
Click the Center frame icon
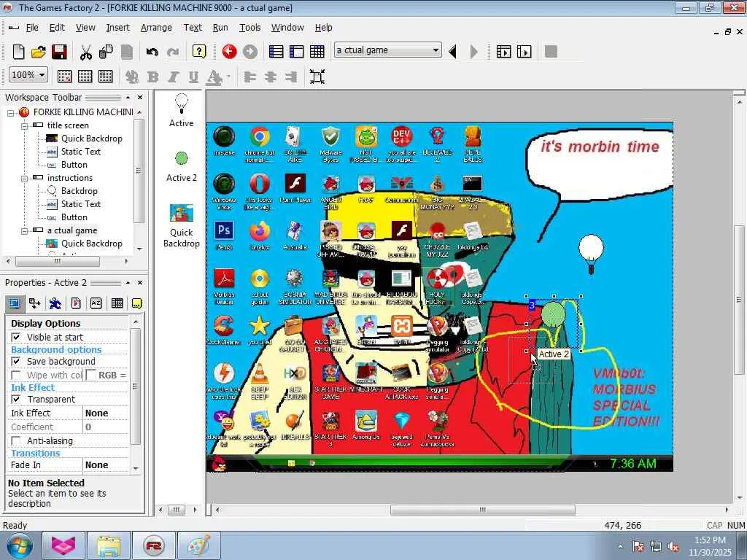317,77
